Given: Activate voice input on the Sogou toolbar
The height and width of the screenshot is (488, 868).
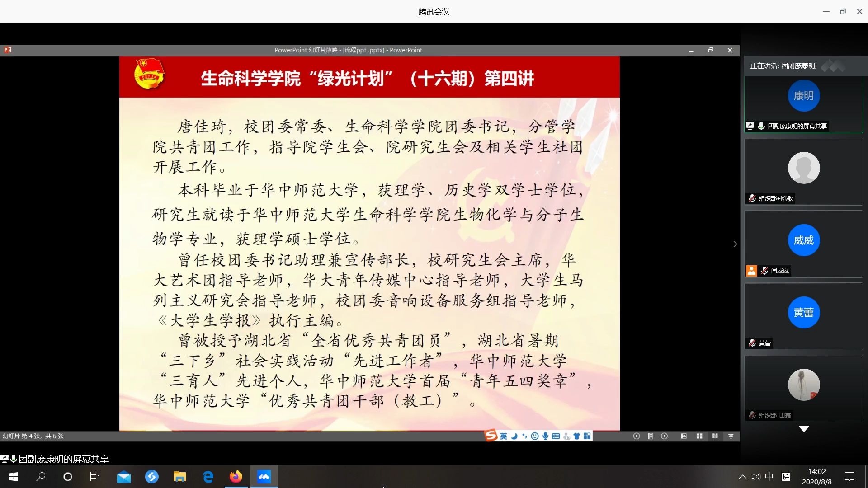Looking at the screenshot, I should (x=545, y=436).
